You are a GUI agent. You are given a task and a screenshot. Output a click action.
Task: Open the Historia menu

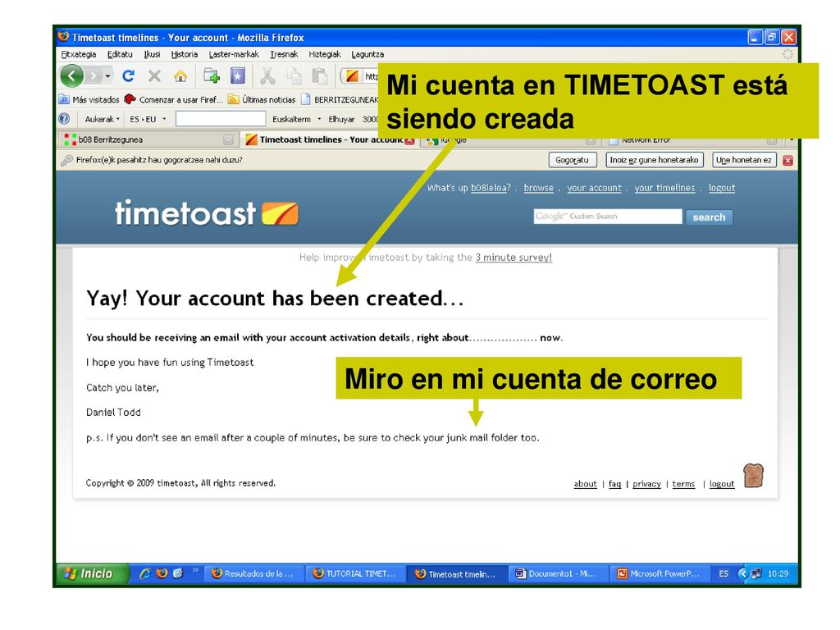[x=185, y=54]
